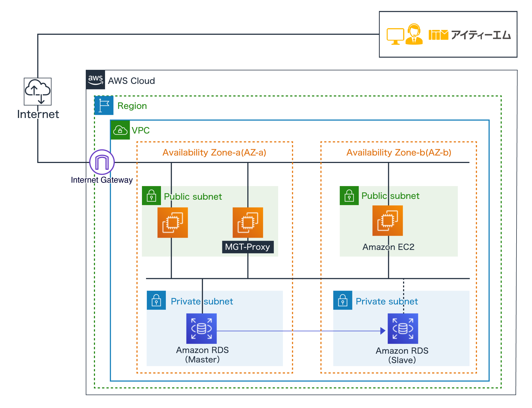532x408 pixels.
Task: Select the AWS logo icon
Action: point(96,80)
